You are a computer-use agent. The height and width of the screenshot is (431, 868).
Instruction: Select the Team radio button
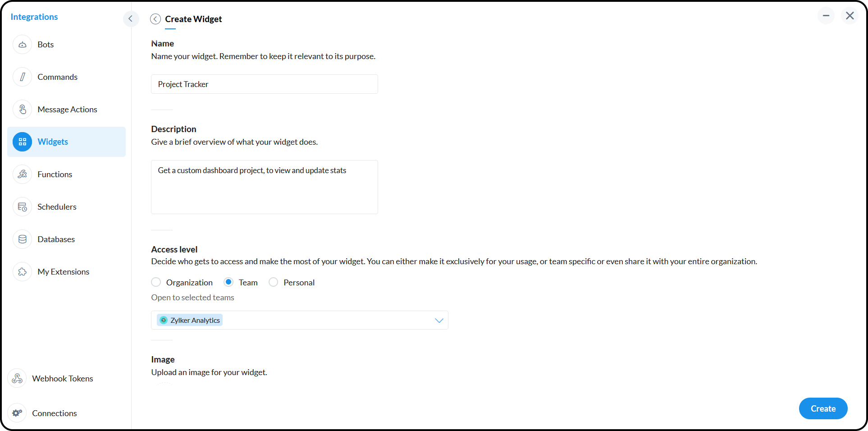[x=228, y=282]
